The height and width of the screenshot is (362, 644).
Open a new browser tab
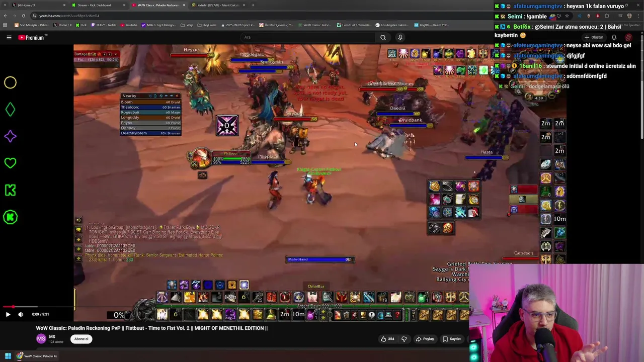tap(253, 5)
